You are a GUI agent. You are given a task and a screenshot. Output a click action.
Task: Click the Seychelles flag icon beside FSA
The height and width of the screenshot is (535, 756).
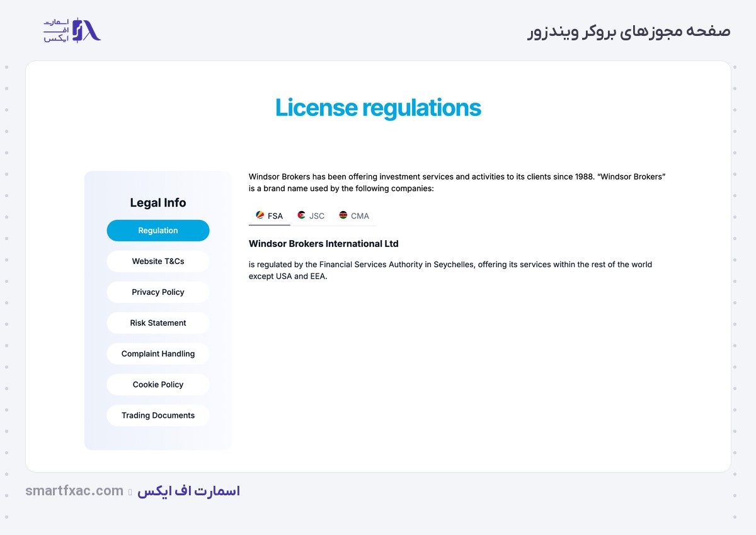tap(260, 215)
